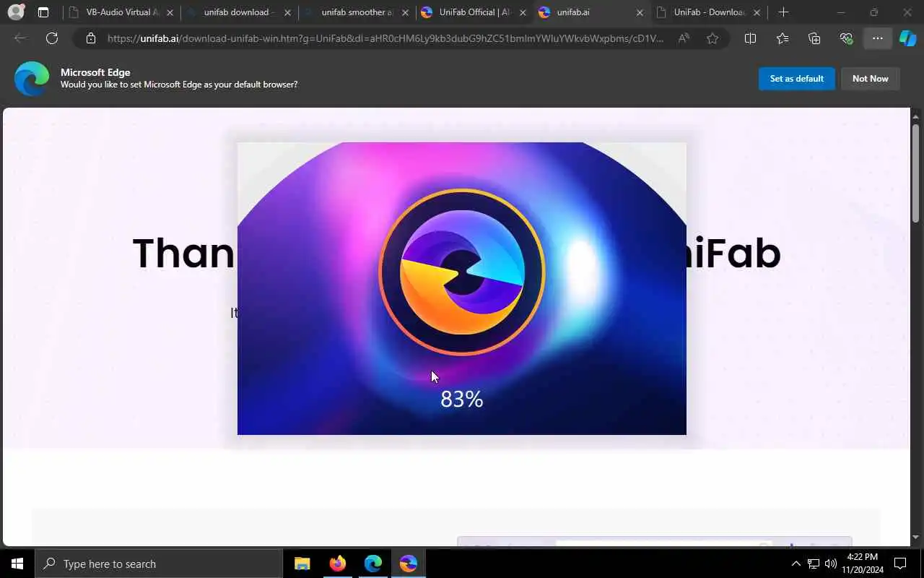Click the page vertical scrollbar thumb
Image resolution: width=924 pixels, height=578 pixels.
pos(915,173)
